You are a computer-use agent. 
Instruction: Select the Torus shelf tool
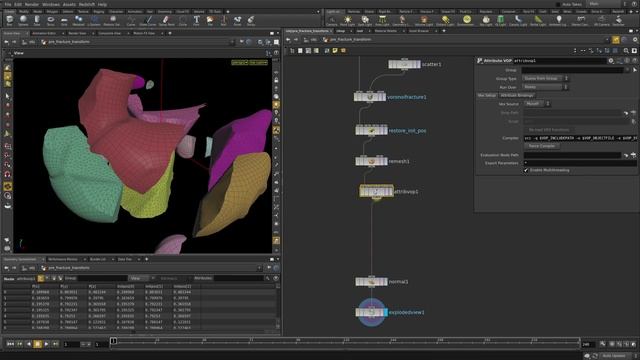[51, 20]
